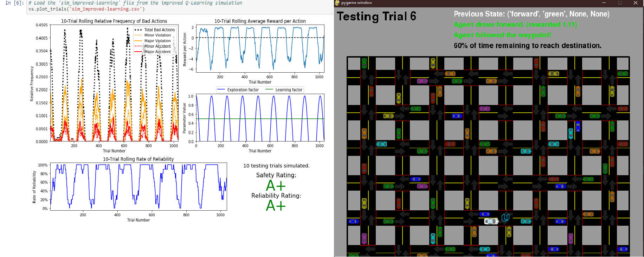
Task: Click '10-Trial Rolling Rate of Reliability' title
Action: [x=138, y=159]
